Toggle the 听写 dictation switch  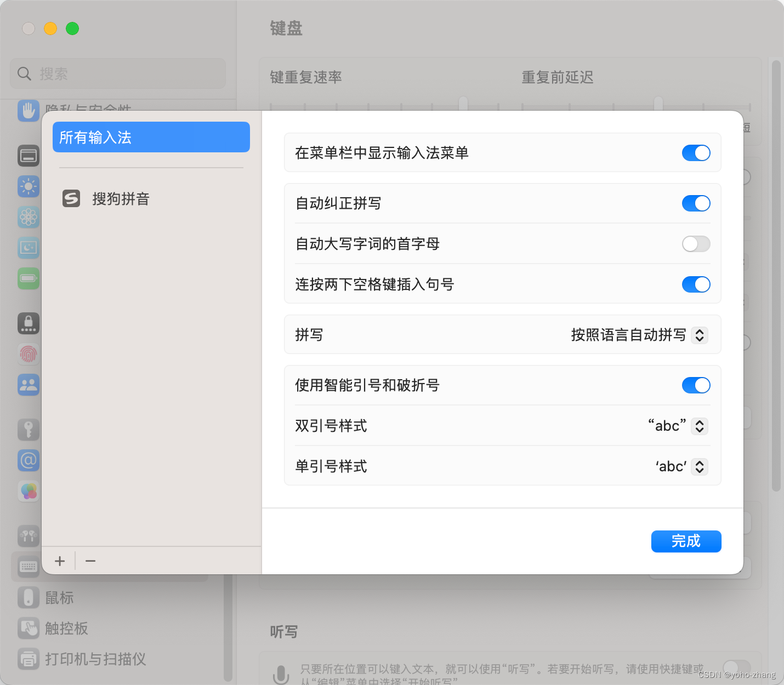coord(737,669)
